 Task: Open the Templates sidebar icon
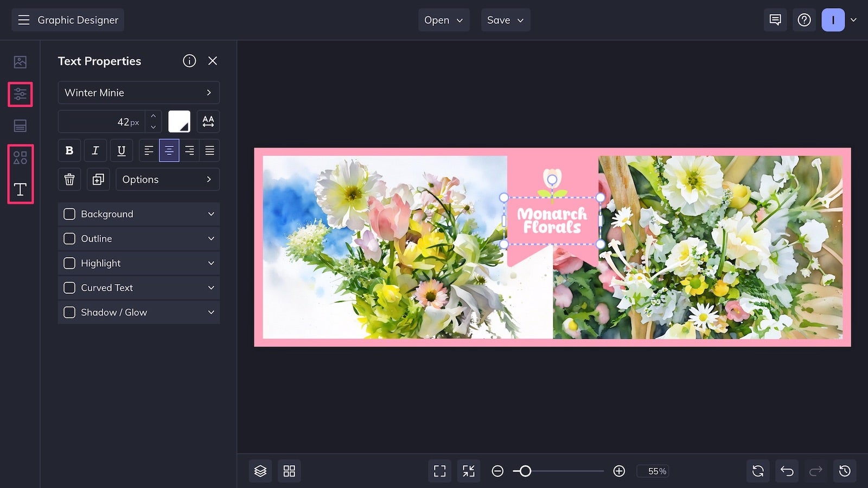[x=20, y=126]
